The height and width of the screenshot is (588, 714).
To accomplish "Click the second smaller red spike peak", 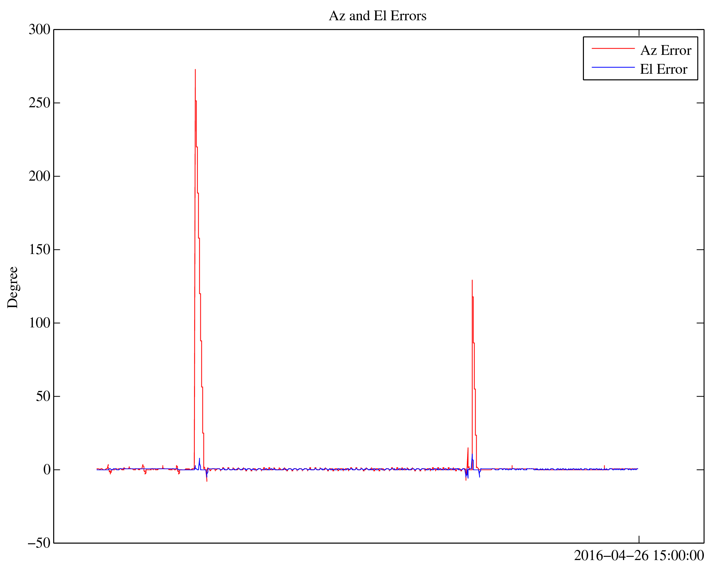I will pyautogui.click(x=472, y=281).
